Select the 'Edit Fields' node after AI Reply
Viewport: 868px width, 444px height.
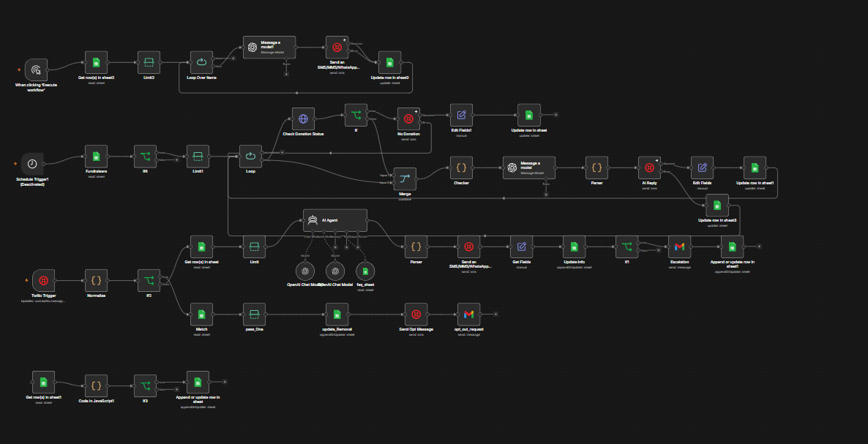tap(702, 168)
